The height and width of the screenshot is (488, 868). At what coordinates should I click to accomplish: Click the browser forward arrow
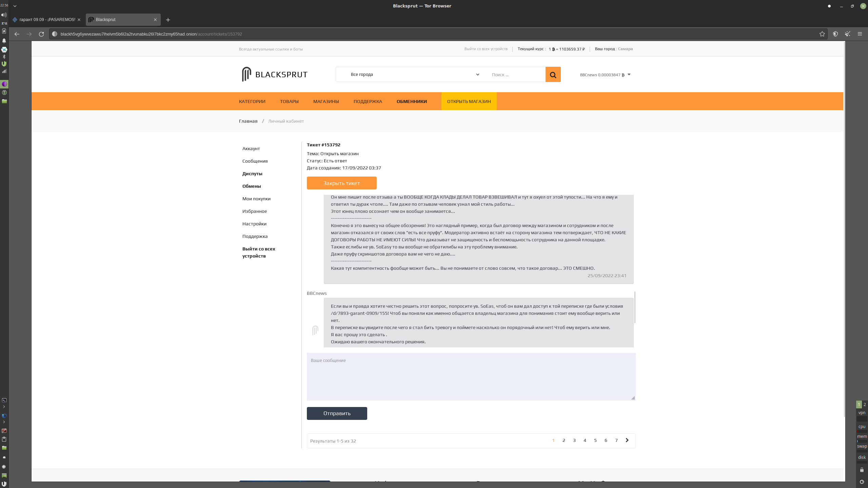[x=29, y=34]
